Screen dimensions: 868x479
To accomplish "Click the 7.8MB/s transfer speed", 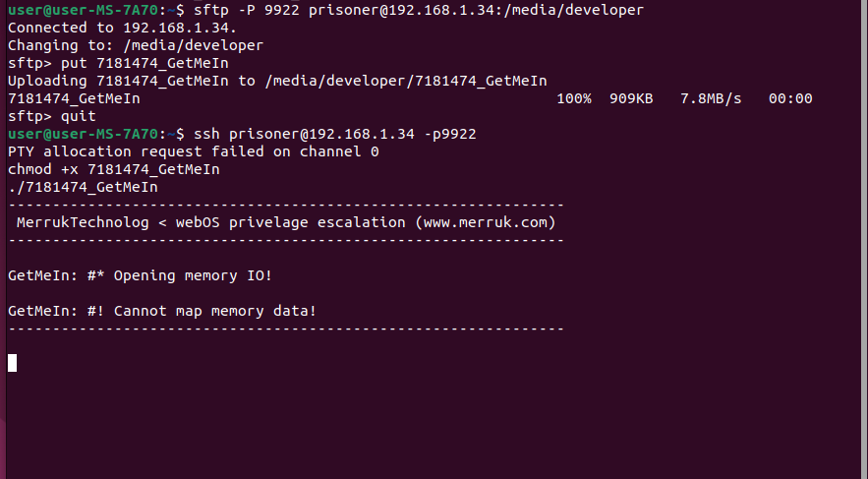I will point(711,98).
